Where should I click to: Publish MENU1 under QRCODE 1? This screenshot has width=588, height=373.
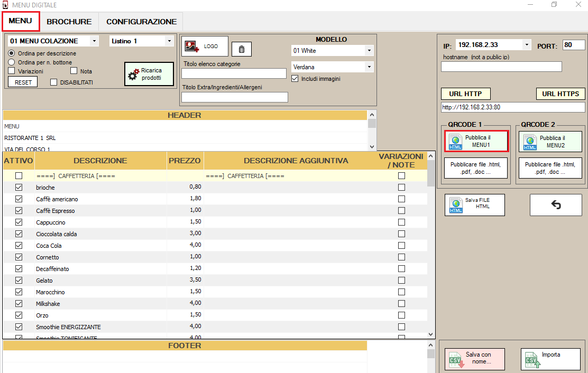tap(476, 141)
